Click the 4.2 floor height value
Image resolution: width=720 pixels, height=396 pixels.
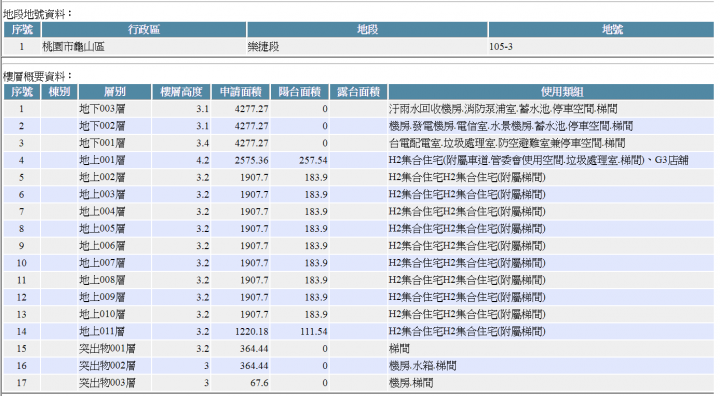pyautogui.click(x=202, y=160)
